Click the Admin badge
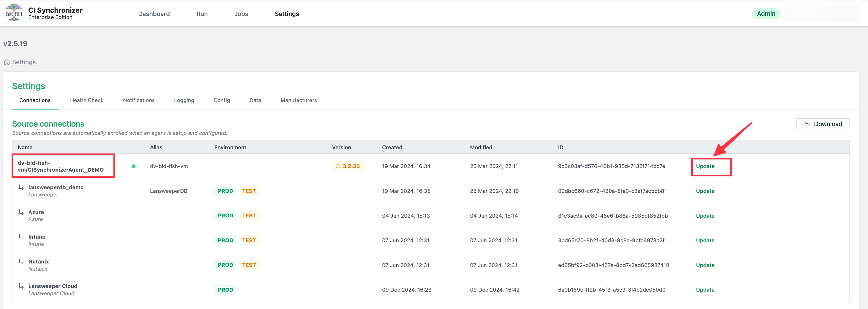The width and height of the screenshot is (868, 309). click(x=766, y=14)
